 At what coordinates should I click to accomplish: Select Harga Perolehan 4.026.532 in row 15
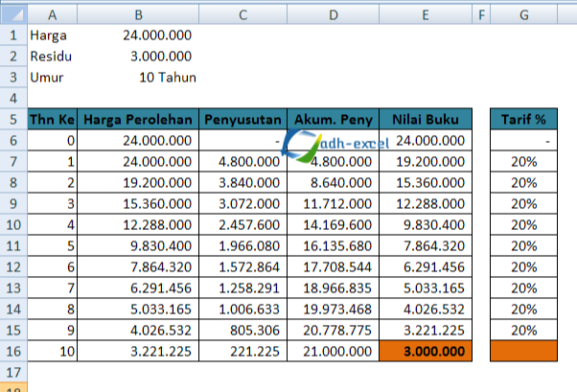click(138, 330)
